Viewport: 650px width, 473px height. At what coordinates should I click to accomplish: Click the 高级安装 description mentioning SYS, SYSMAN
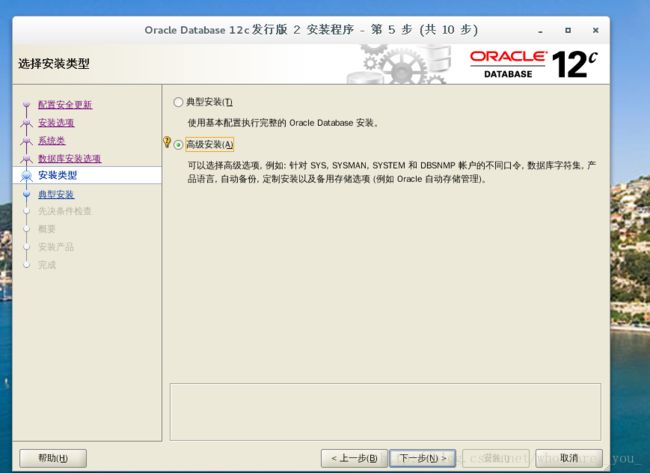pyautogui.click(x=392, y=172)
